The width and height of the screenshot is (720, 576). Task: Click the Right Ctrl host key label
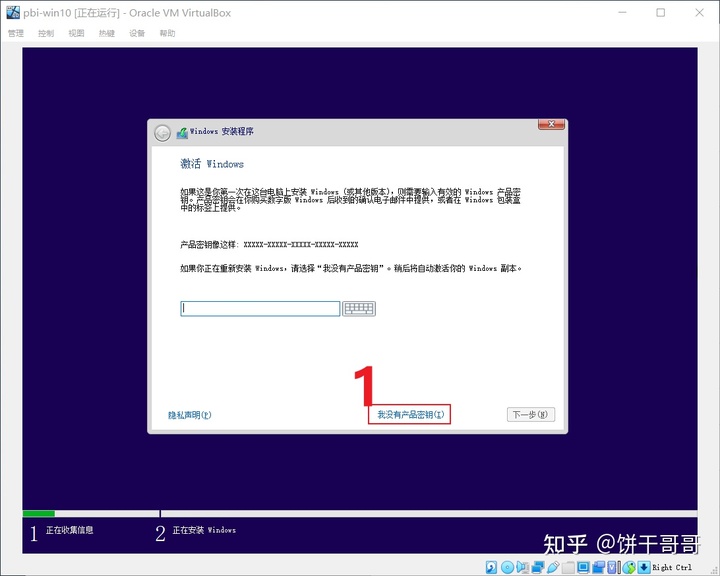click(x=672, y=567)
